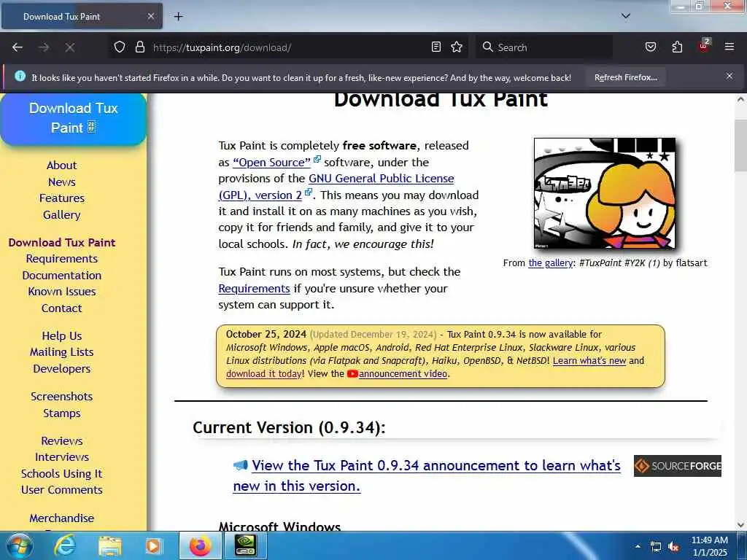Viewport: 747px width, 560px height.
Task: Click the SourceForge logo badge
Action: (677, 466)
